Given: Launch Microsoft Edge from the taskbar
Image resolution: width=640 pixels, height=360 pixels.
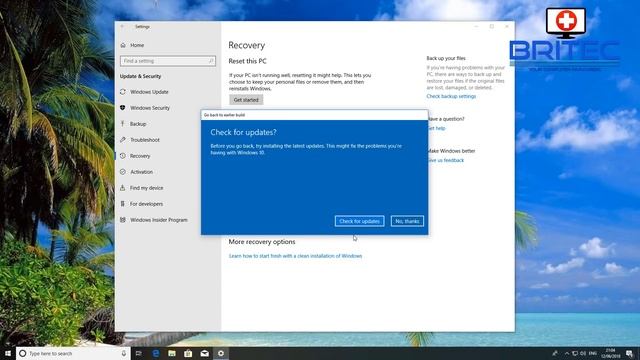Looking at the screenshot, I should click(x=156, y=353).
